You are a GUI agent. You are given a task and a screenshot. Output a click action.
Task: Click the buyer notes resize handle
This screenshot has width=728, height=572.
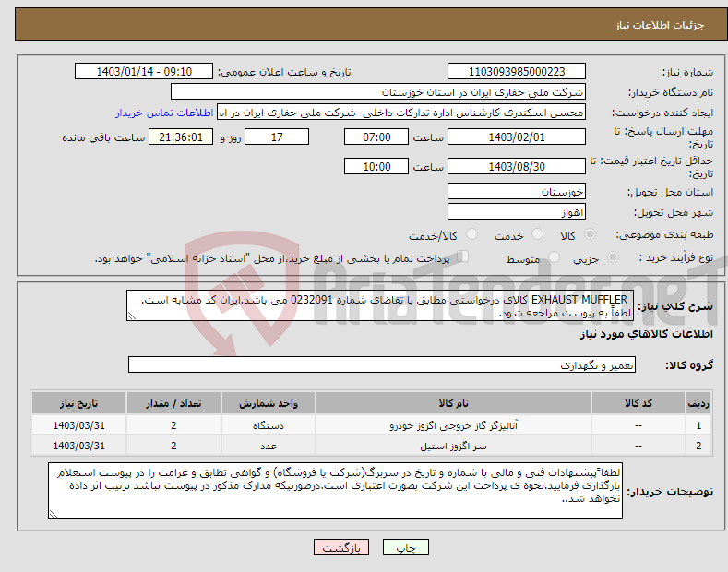click(53, 515)
